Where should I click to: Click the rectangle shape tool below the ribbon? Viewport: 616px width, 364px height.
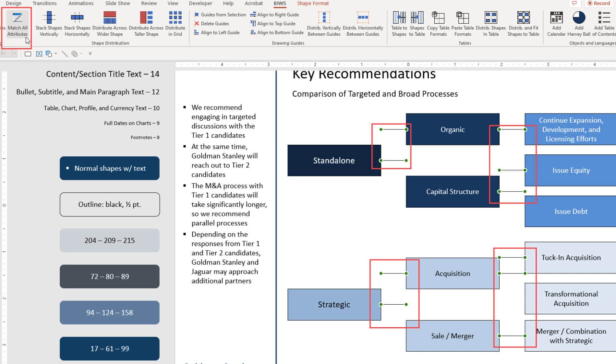[x=27, y=53]
